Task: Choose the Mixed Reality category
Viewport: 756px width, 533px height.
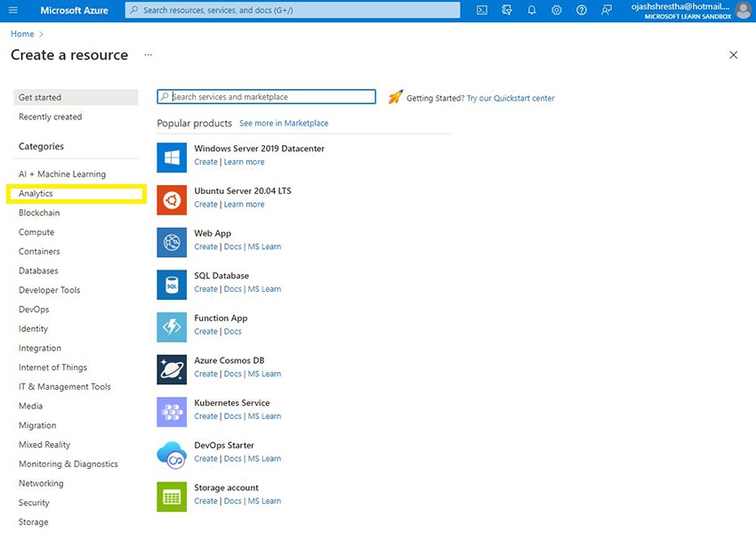Action: 44,444
